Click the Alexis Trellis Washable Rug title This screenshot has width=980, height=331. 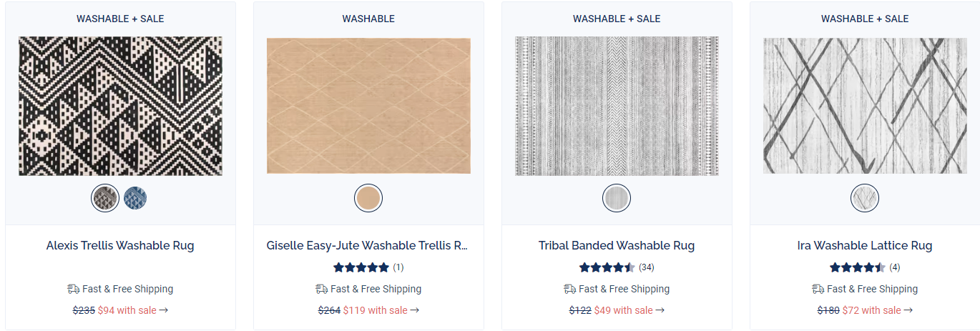pyautogui.click(x=120, y=245)
